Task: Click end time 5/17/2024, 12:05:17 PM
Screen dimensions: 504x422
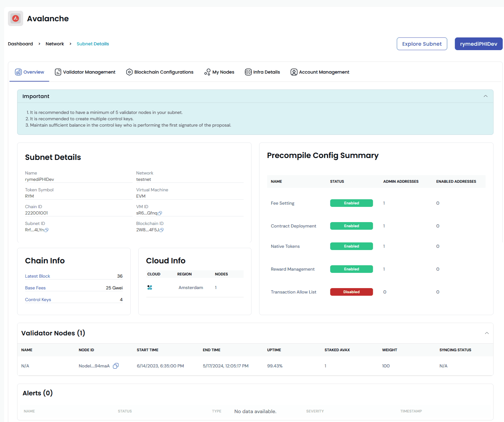Action: [x=226, y=366]
